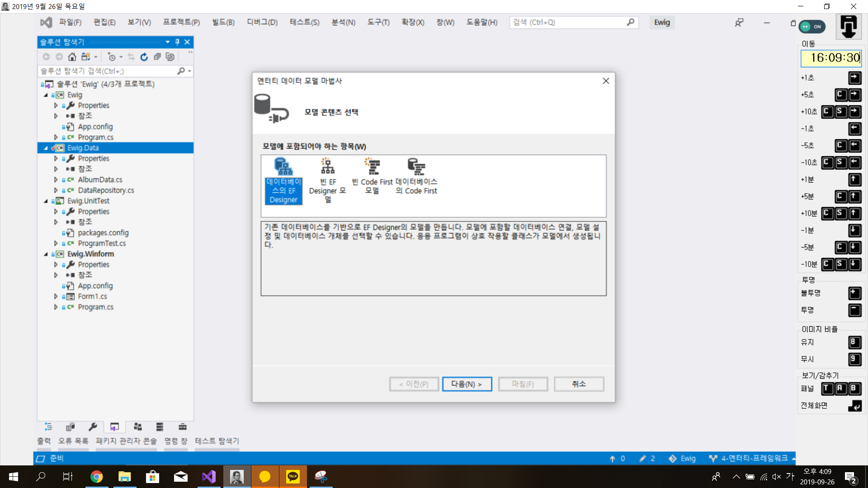Toggle the pending changes filter icon
The width and height of the screenshot is (868, 488).
point(112,57)
